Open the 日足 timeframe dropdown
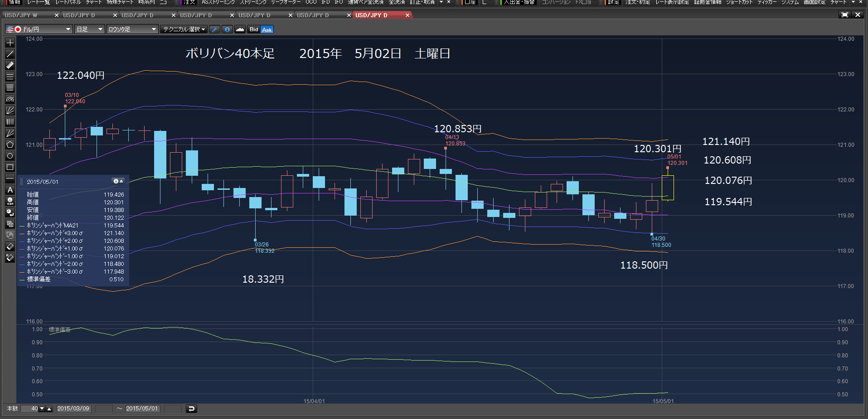 pos(89,29)
